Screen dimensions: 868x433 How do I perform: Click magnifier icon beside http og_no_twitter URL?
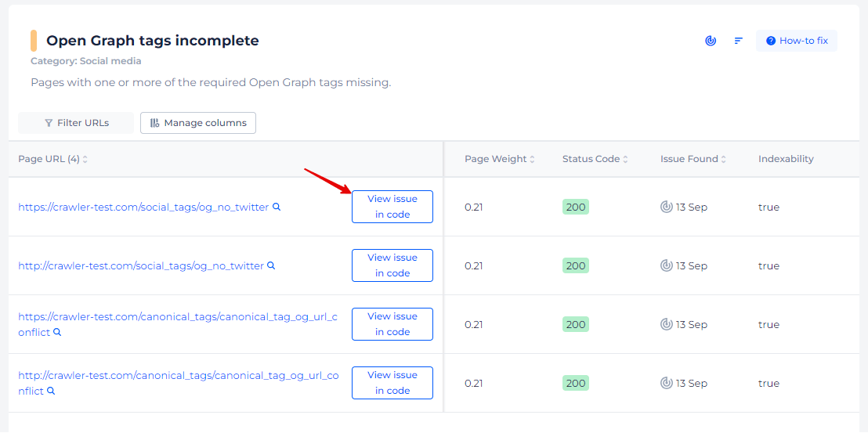click(x=271, y=265)
